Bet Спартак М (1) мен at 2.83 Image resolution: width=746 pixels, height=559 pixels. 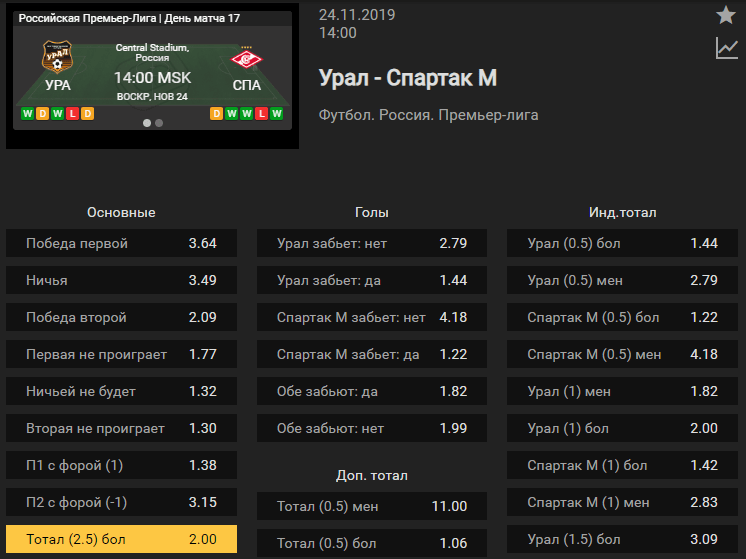pyautogui.click(x=622, y=502)
